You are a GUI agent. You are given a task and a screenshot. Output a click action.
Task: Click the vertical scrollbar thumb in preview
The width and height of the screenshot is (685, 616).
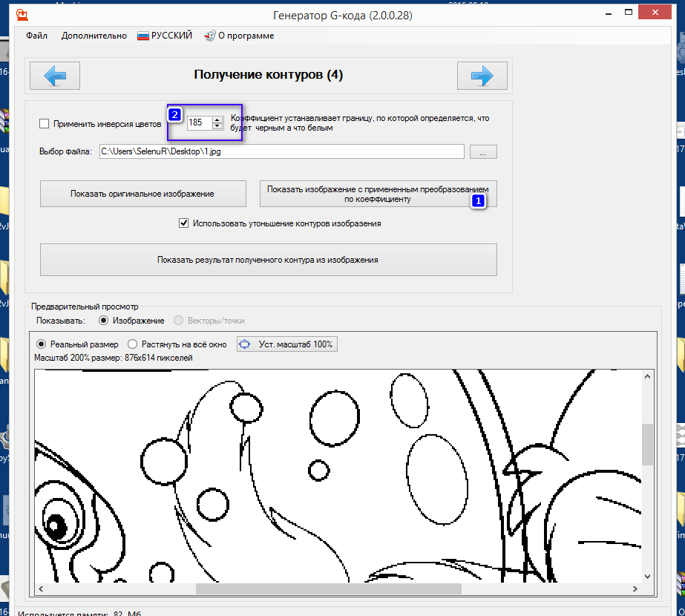click(647, 445)
